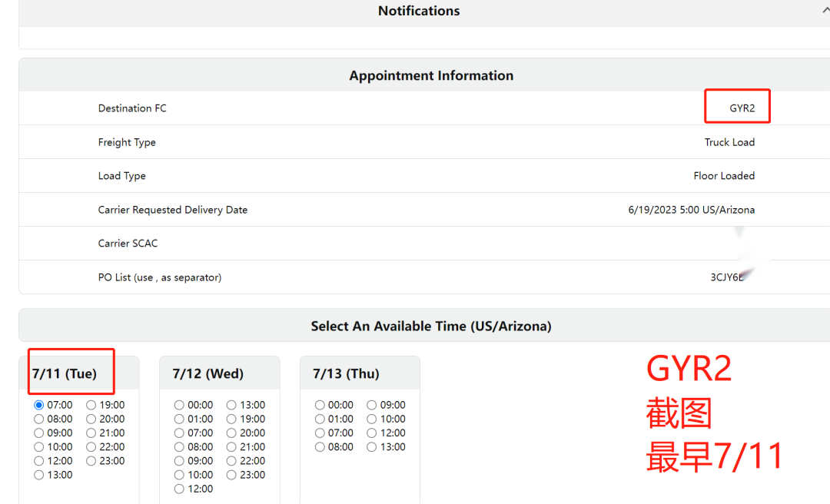Click the Appointment Information section header
830x504 pixels.
(x=431, y=75)
